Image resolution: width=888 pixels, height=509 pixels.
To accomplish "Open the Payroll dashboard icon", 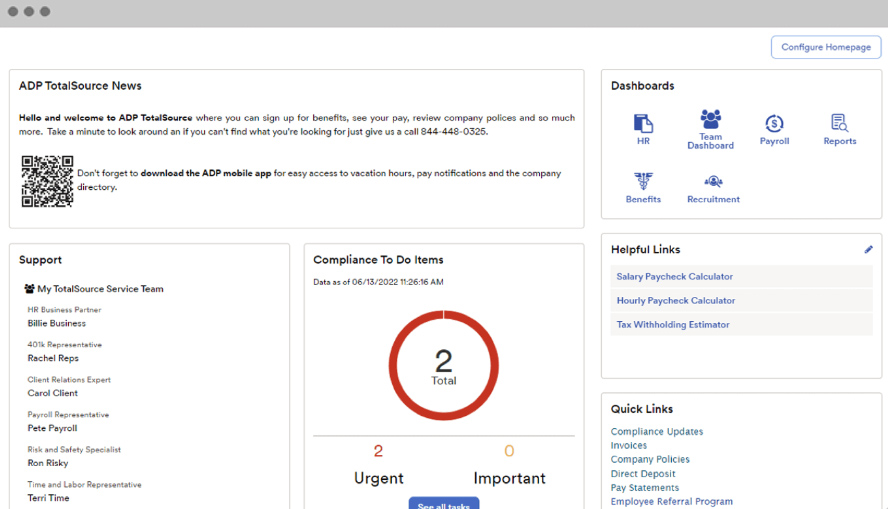I will pos(774,124).
